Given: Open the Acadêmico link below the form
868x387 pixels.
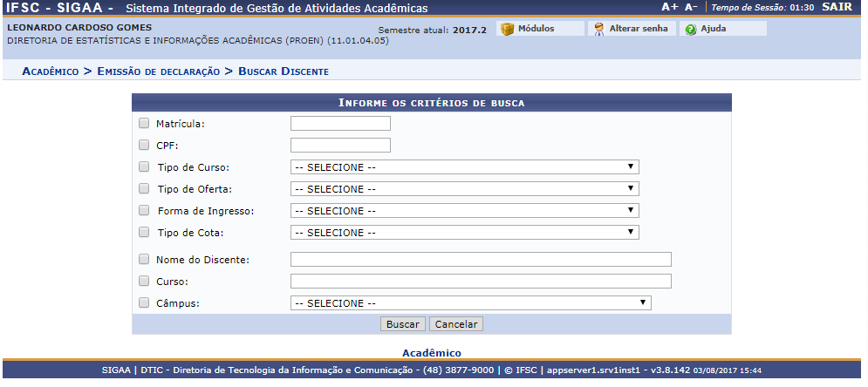Looking at the screenshot, I should point(432,353).
